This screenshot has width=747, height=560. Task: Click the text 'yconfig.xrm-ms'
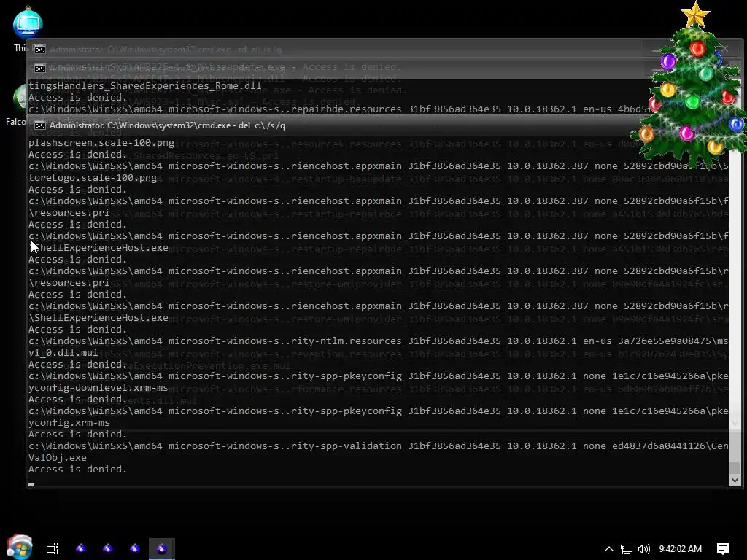coord(69,422)
